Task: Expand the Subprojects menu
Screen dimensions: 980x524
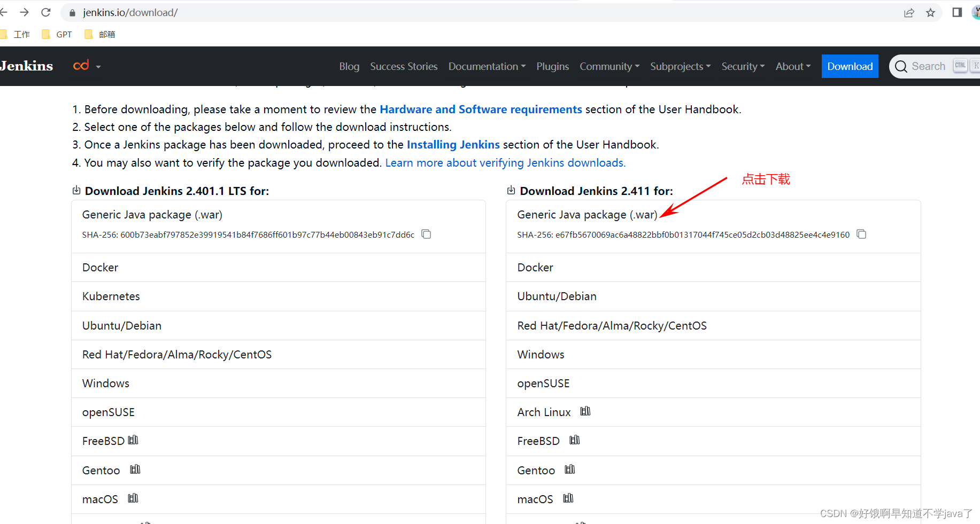Action: [x=681, y=66]
